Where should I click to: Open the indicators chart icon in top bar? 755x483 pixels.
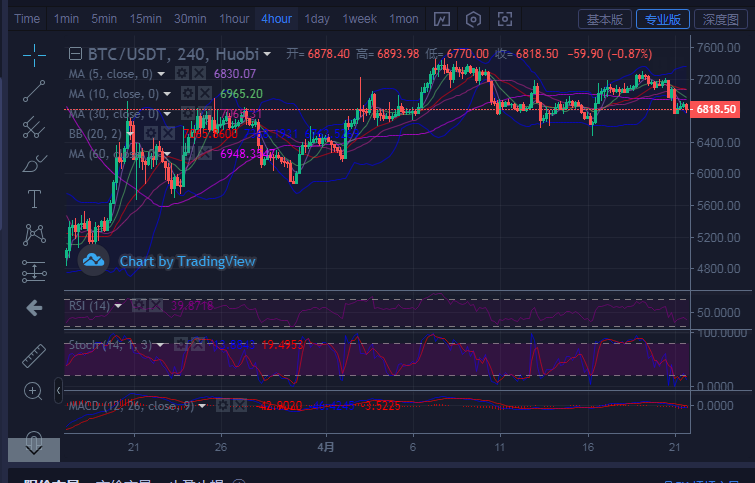pyautogui.click(x=442, y=19)
